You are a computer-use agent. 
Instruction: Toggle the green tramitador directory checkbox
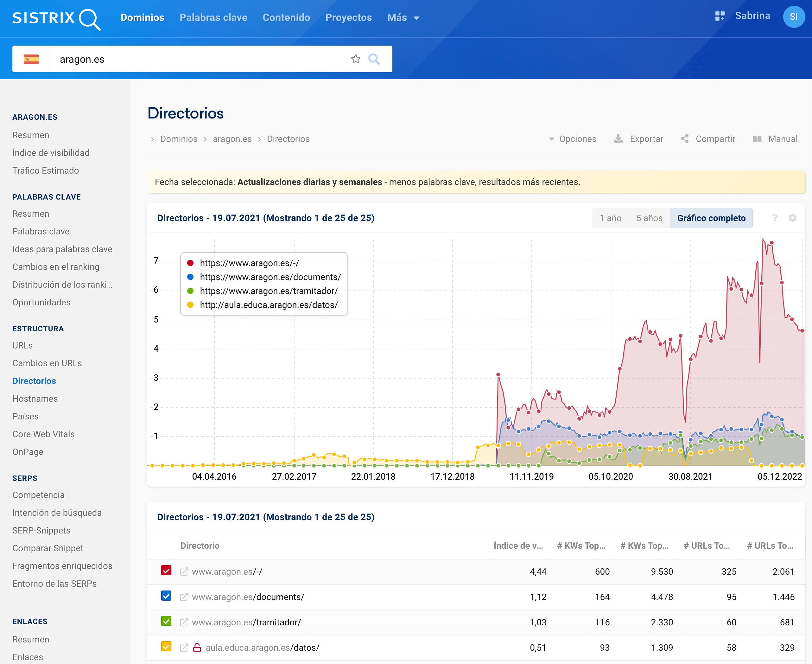[x=166, y=622]
